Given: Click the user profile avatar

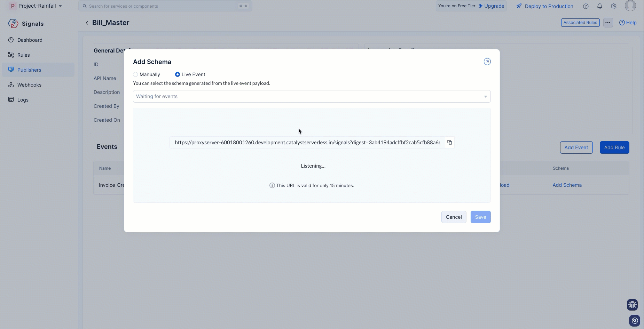Looking at the screenshot, I should pyautogui.click(x=630, y=6).
